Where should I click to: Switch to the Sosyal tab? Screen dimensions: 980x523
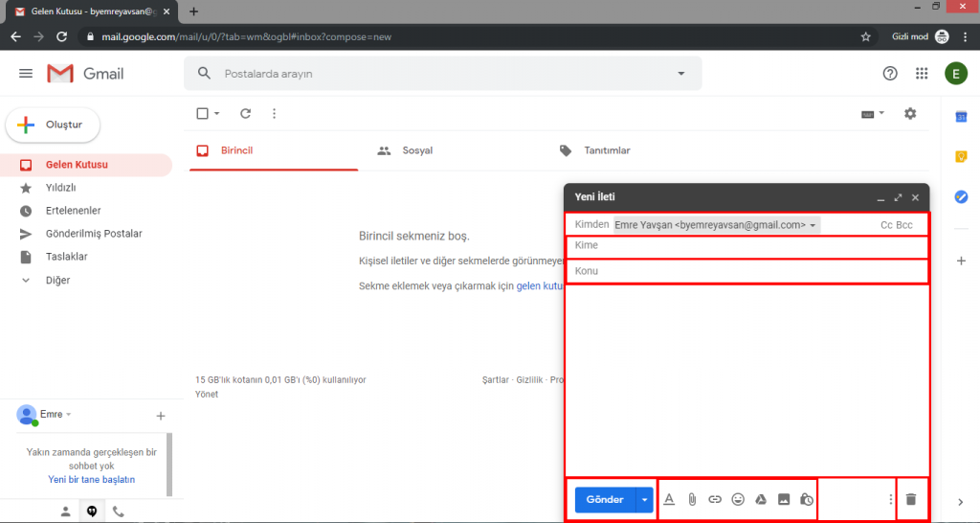tap(417, 150)
